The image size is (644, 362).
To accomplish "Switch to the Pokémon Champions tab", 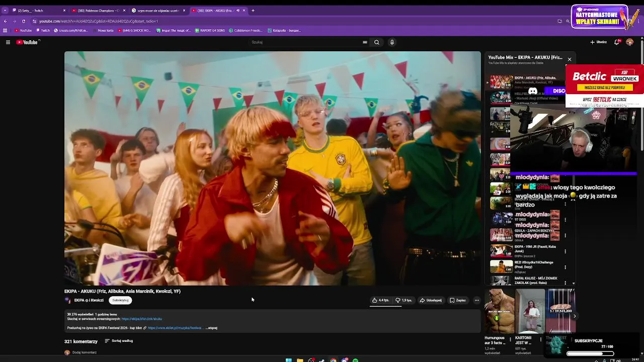I will click(x=98, y=11).
